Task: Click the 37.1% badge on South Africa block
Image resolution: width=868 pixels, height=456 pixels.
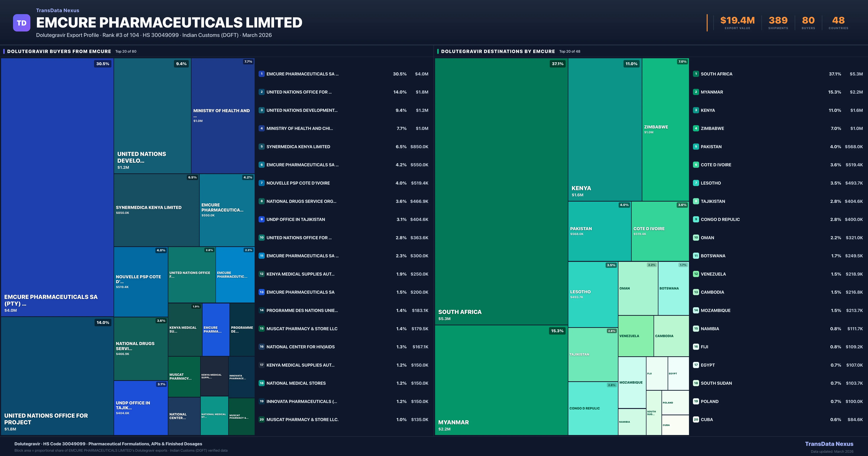Action: [557, 64]
